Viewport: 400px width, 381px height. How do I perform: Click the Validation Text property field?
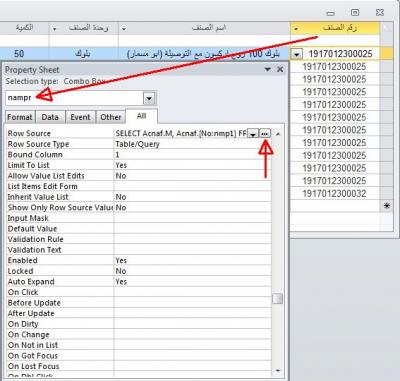192,250
